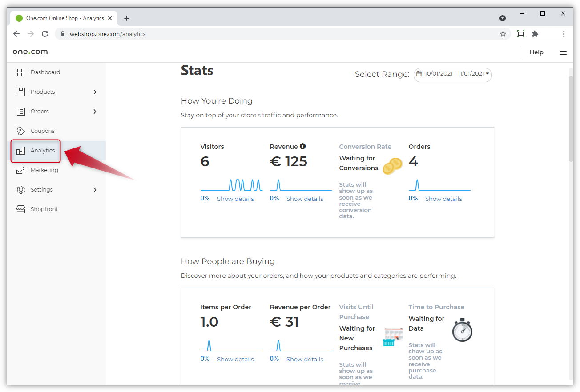580x392 pixels.
Task: Expand the Orders submenu chevron
Action: (95, 112)
